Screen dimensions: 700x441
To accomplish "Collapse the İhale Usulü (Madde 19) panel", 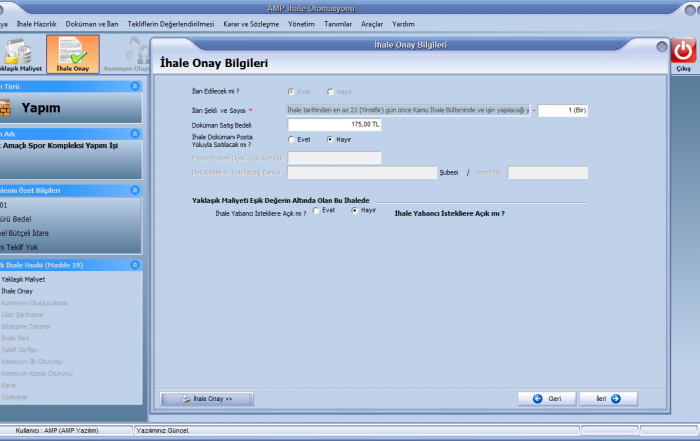I will (135, 265).
